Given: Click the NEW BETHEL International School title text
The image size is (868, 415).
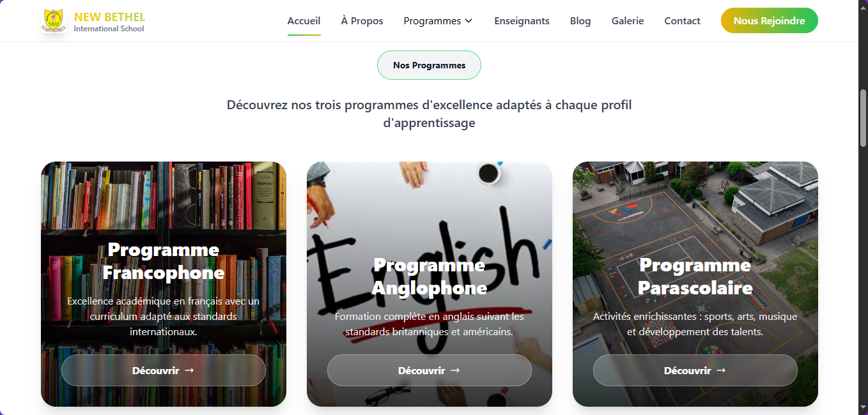Looking at the screenshot, I should [x=109, y=22].
